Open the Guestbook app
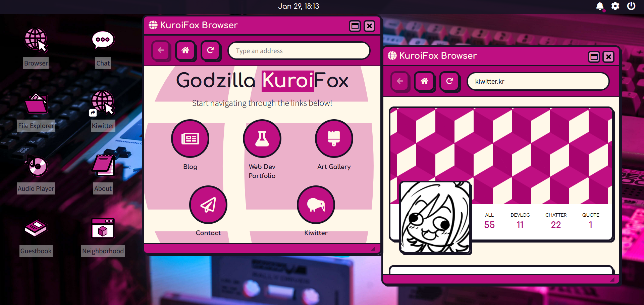This screenshot has width=644, height=305. 36,228
